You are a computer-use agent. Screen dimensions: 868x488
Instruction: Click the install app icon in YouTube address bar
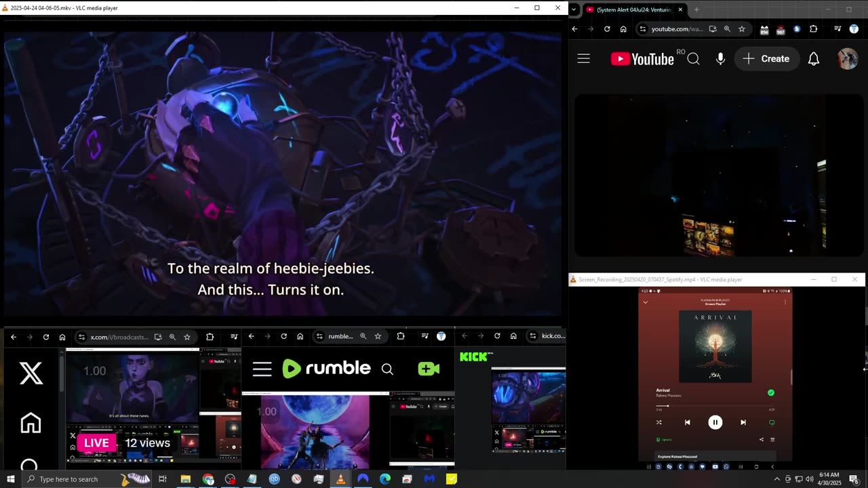[x=713, y=29]
